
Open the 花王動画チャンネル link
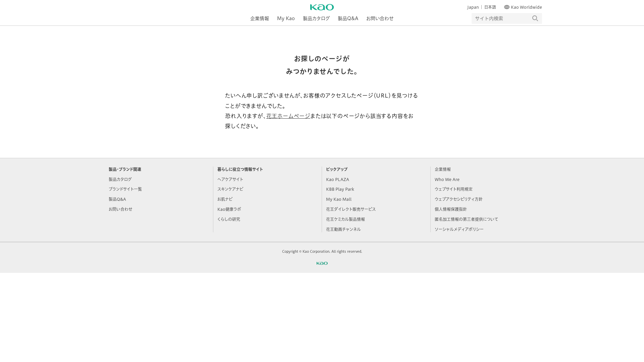343,229
